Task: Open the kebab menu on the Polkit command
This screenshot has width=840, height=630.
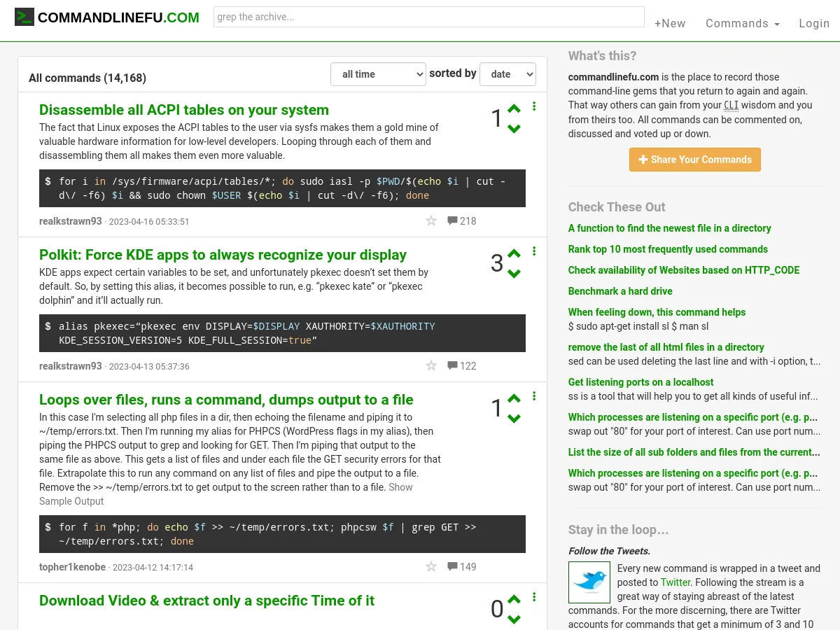Action: point(534,251)
